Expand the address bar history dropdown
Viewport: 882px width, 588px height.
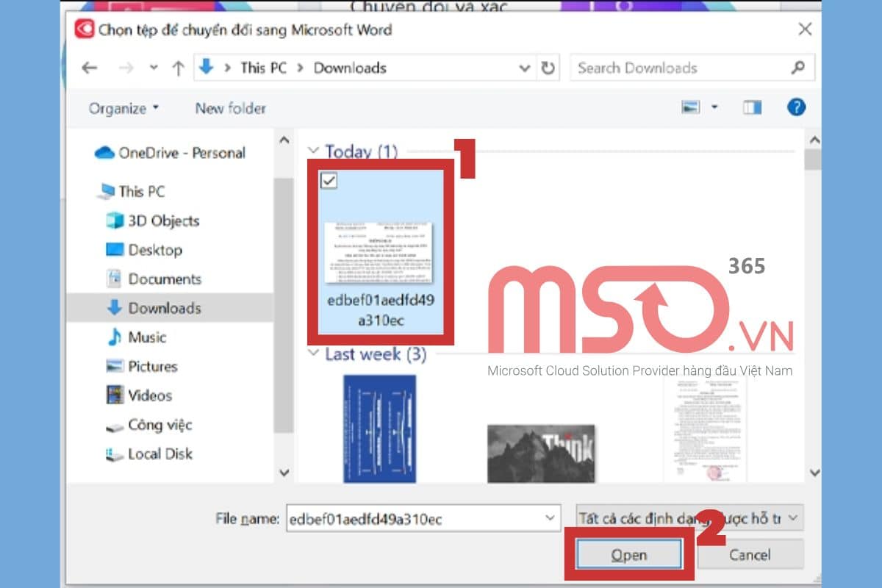(525, 68)
